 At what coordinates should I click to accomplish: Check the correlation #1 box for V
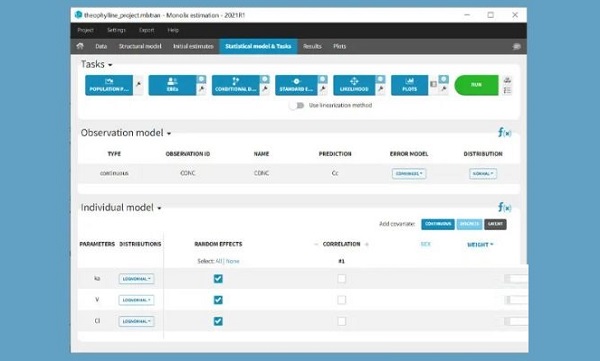tap(342, 300)
